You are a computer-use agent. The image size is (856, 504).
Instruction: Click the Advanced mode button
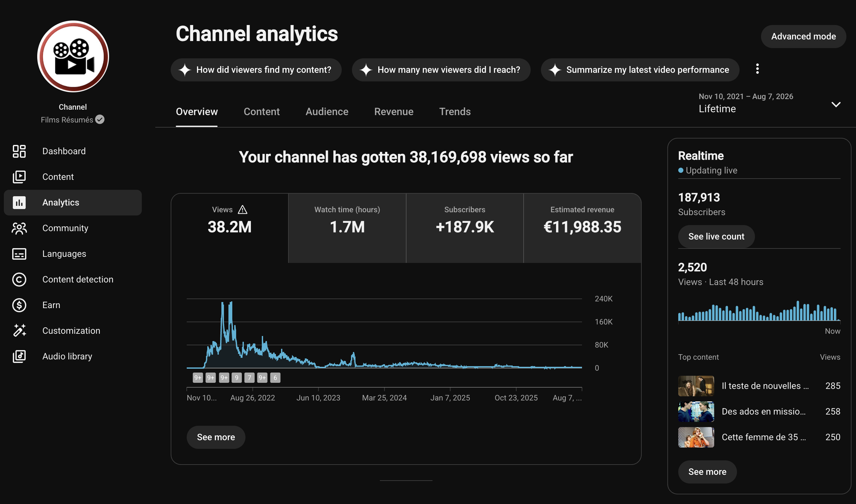803,36
